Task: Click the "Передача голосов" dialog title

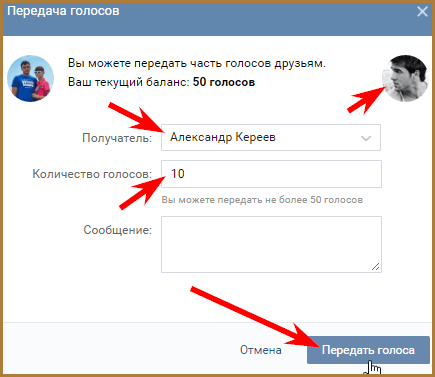Action: pyautogui.click(x=63, y=11)
